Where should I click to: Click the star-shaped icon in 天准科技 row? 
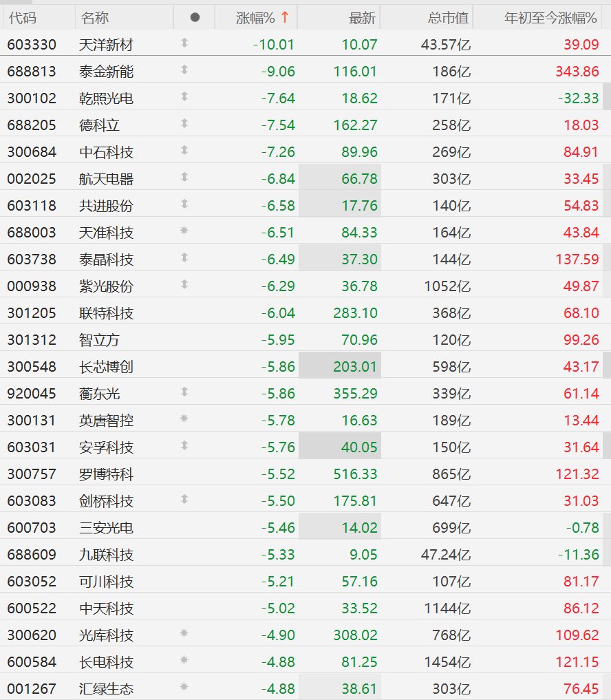[184, 231]
